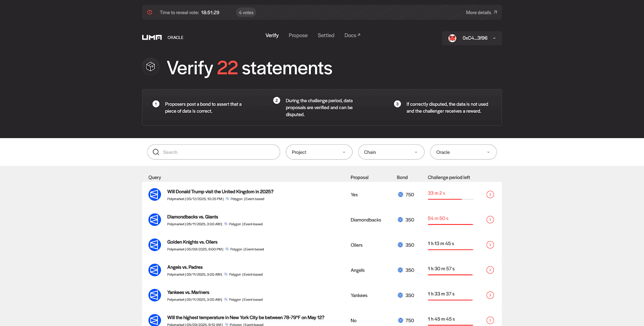
Task: Open arrow for Donald Trump UK query
Action: [490, 195]
